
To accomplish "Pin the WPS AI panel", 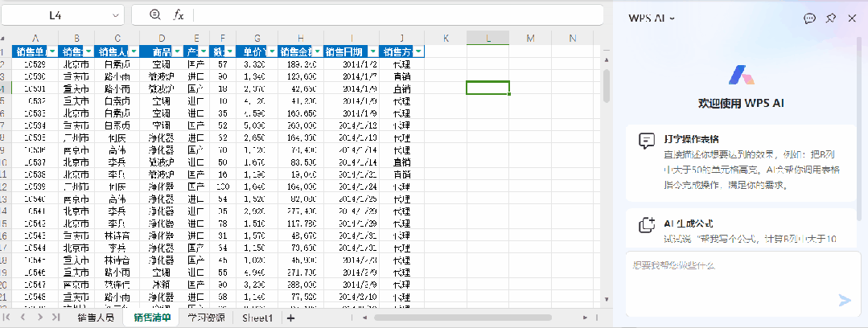I will tap(831, 18).
